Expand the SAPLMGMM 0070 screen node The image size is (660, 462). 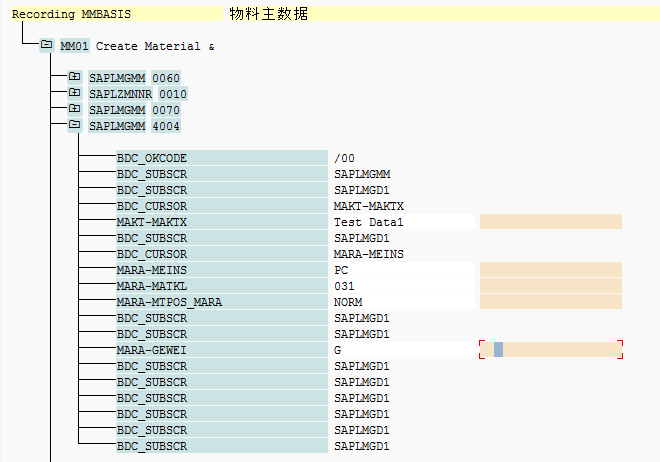pos(75,109)
